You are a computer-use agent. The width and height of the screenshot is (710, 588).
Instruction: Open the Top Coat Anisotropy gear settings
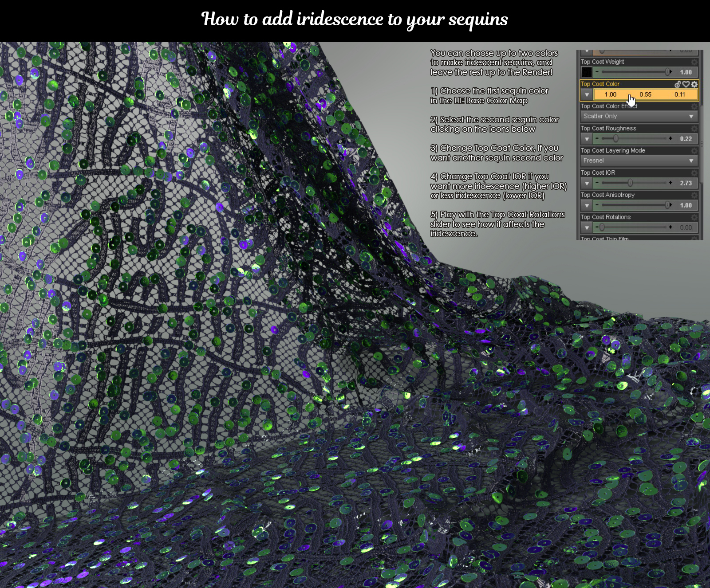(x=694, y=195)
